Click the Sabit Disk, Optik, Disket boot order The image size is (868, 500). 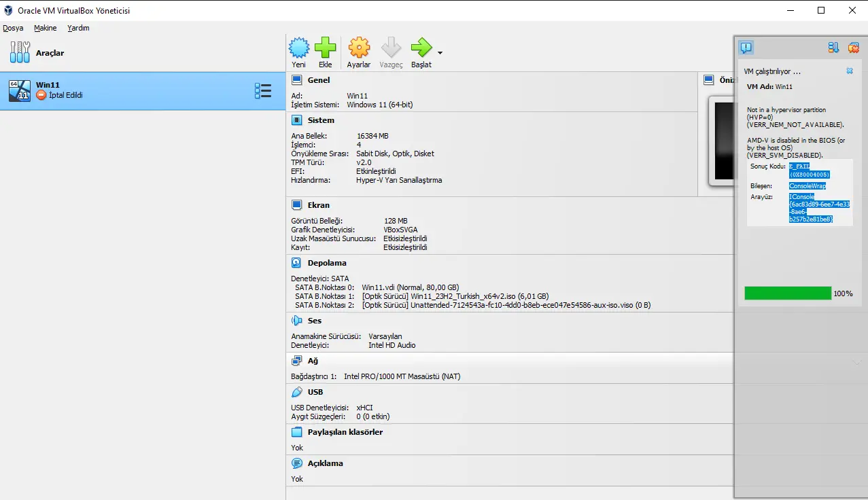(x=395, y=154)
